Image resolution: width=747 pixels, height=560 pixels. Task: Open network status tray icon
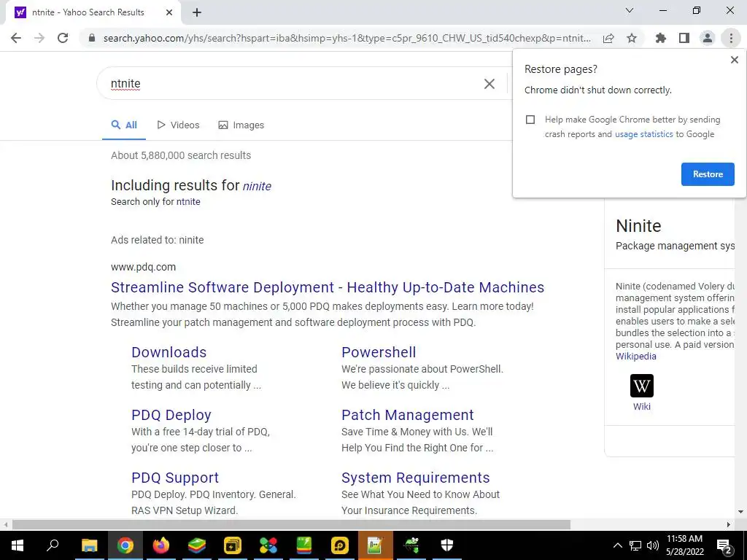click(x=635, y=545)
